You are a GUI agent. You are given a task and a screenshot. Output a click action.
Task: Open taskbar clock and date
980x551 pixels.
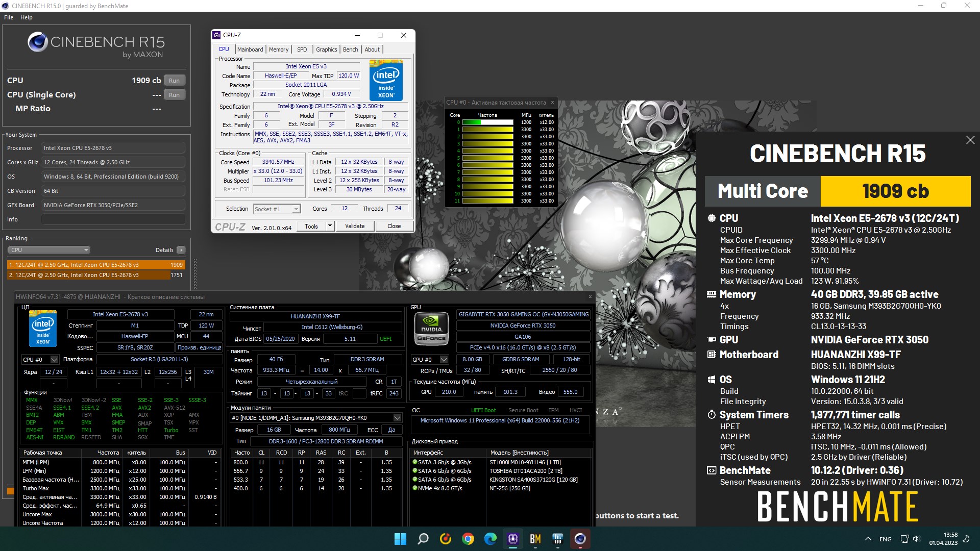pos(943,539)
